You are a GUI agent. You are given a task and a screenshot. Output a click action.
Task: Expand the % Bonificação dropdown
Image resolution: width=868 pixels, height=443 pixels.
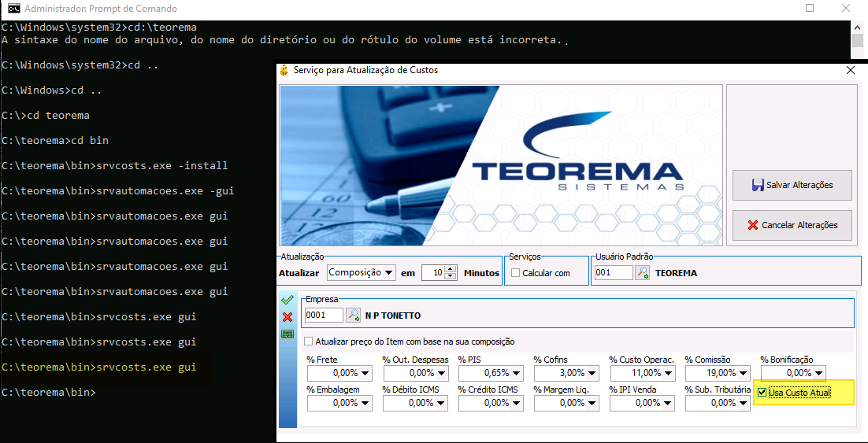[x=820, y=373]
